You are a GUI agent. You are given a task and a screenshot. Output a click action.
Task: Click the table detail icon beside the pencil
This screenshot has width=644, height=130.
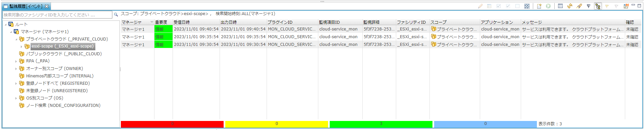click(x=489, y=6)
